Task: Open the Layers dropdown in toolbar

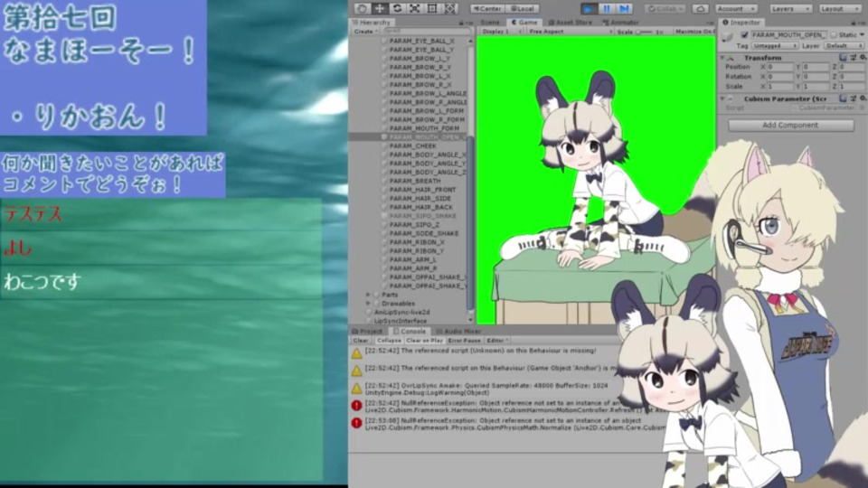Action: tap(790, 9)
